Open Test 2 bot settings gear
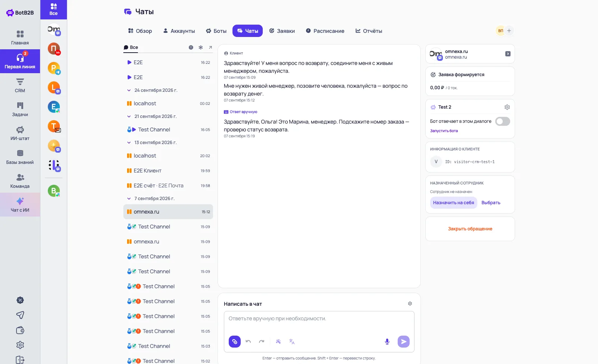Image resolution: width=598 pixels, height=364 pixels. pyautogui.click(x=507, y=107)
